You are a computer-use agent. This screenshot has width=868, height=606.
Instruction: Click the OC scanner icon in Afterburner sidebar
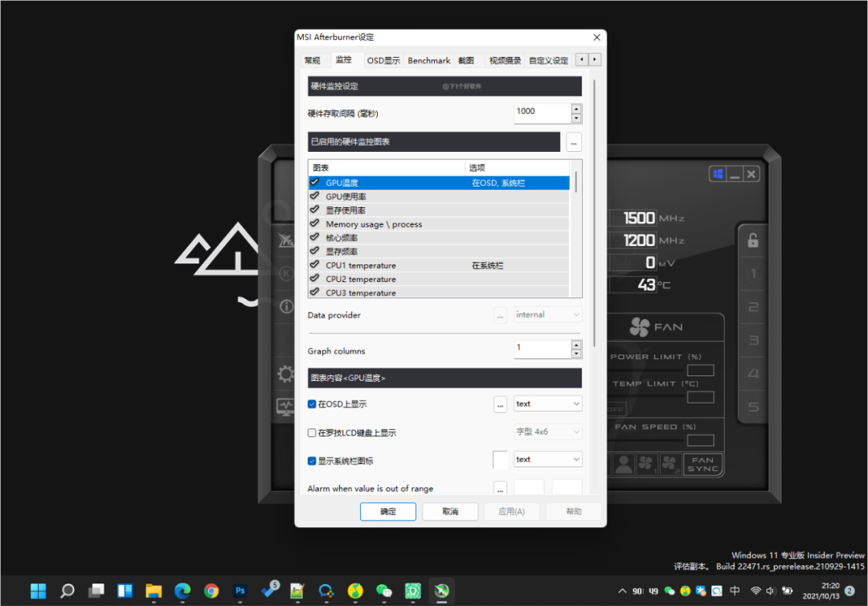[x=285, y=240]
